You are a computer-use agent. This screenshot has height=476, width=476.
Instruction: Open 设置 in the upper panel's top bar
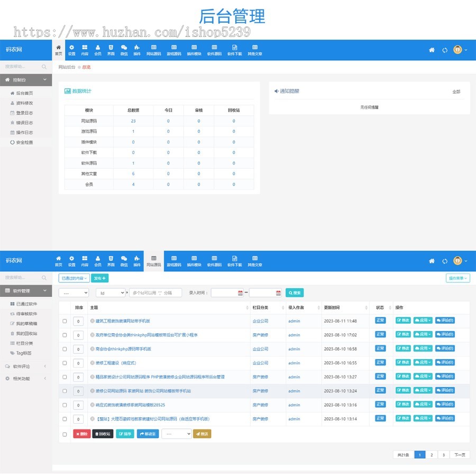[x=71, y=50]
